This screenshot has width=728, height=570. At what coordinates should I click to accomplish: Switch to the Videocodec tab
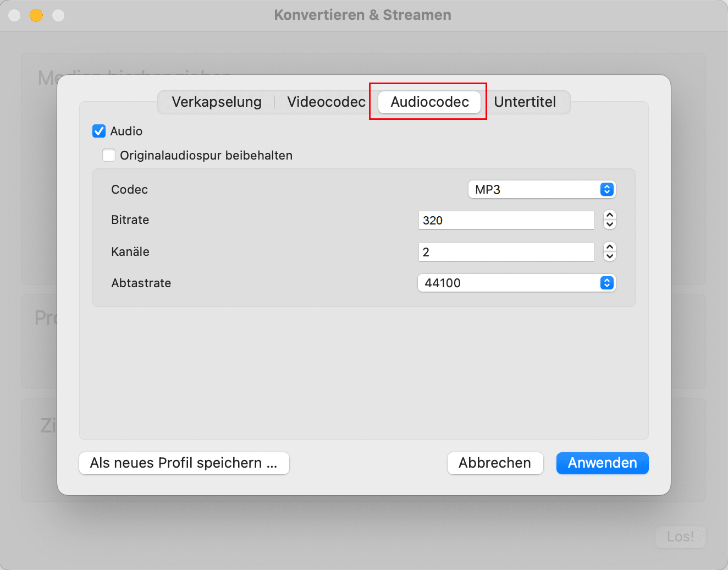click(326, 102)
